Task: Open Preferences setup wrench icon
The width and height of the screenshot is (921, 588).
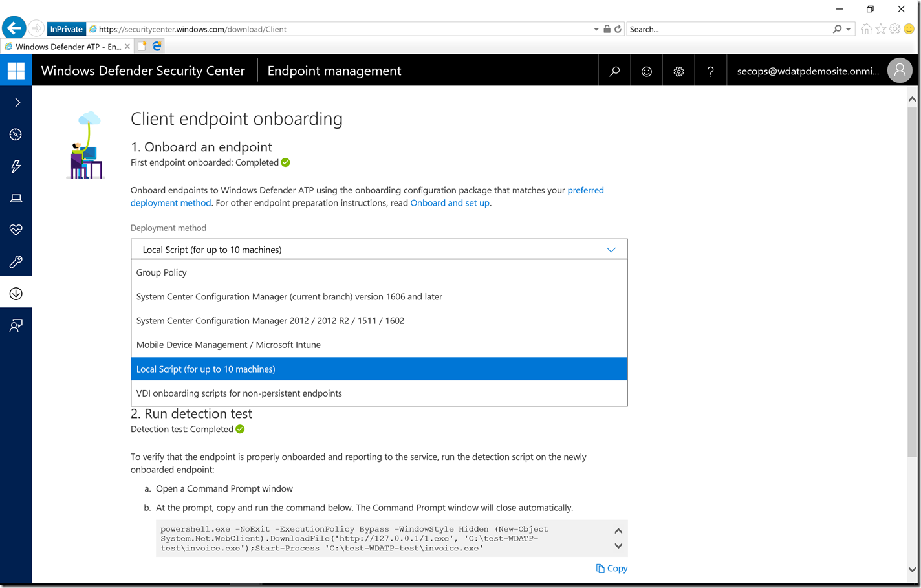Action: coord(16,261)
